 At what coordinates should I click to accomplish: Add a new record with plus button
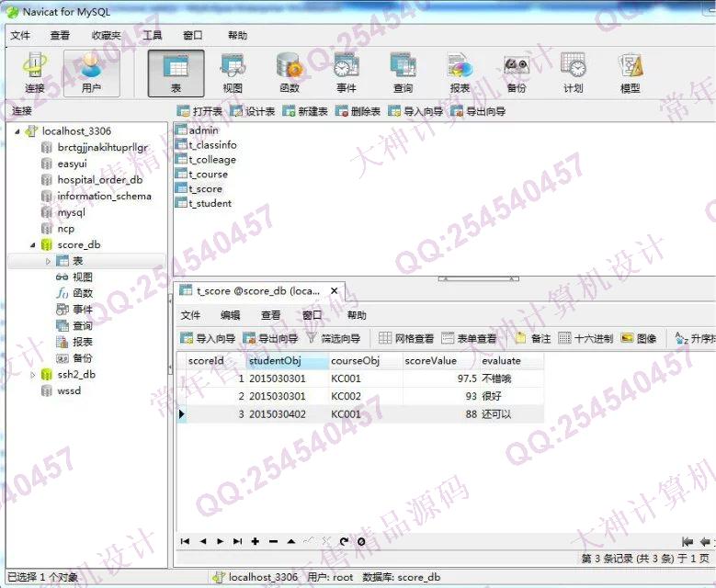tap(256, 541)
